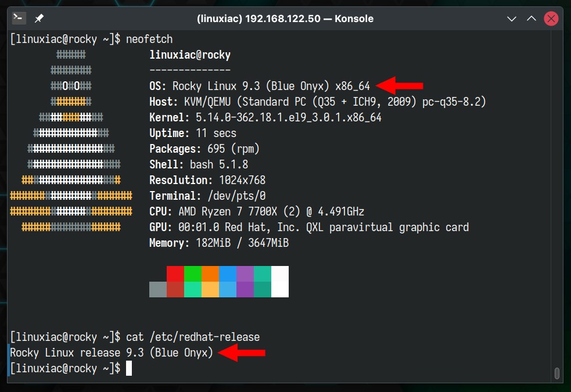Viewport: 571px width, 392px height.
Task: Click the window title '(linuxiac) 192.168.122.50 — Konsole'
Action: tap(285, 19)
